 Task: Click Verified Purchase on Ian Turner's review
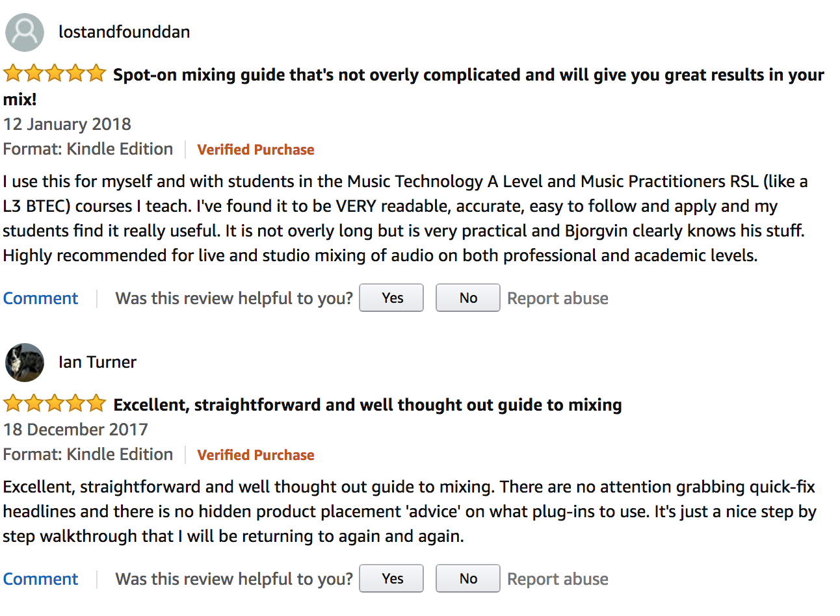tap(256, 455)
